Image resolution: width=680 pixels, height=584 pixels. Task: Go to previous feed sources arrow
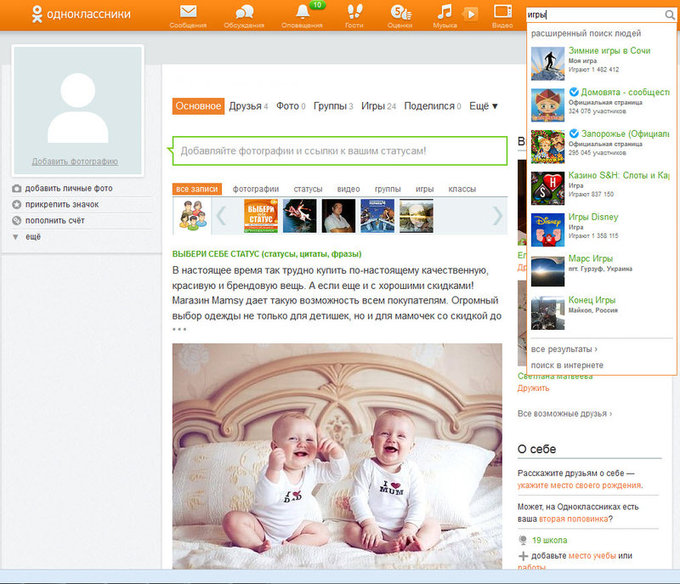click(221, 215)
